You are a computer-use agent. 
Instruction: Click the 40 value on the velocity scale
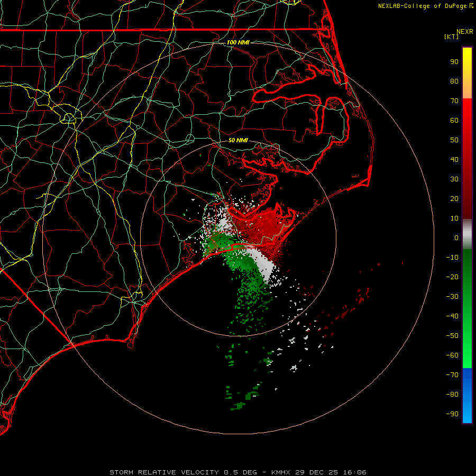[x=454, y=160]
